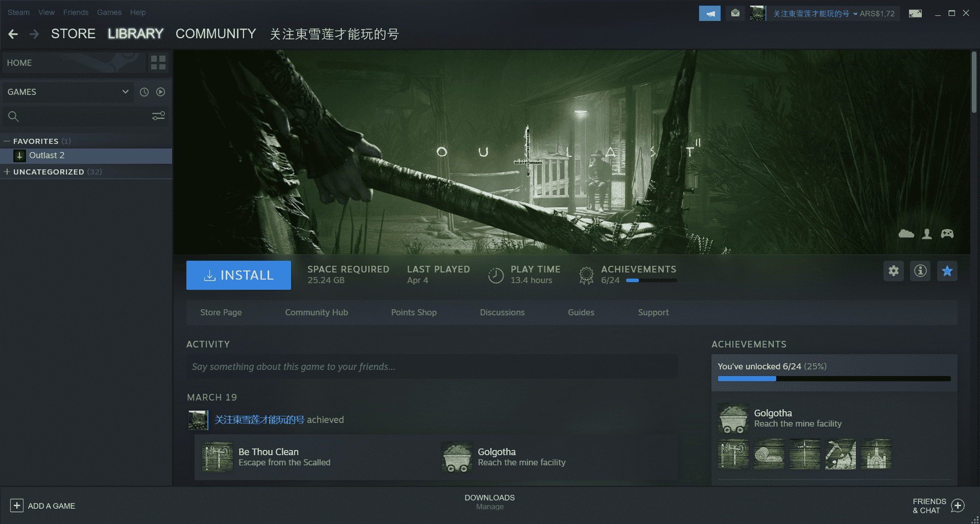The height and width of the screenshot is (524, 980).
Task: Open notifications inbox icon in top bar
Action: [x=735, y=13]
